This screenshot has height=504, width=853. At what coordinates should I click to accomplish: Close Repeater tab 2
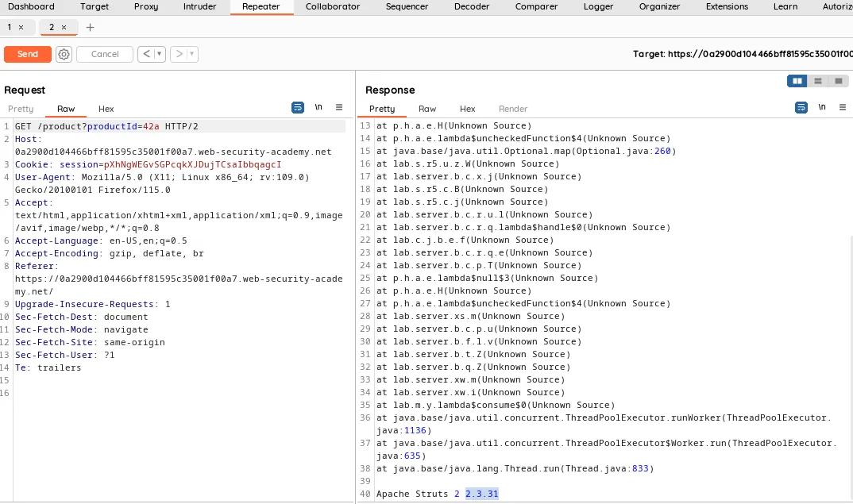point(64,27)
